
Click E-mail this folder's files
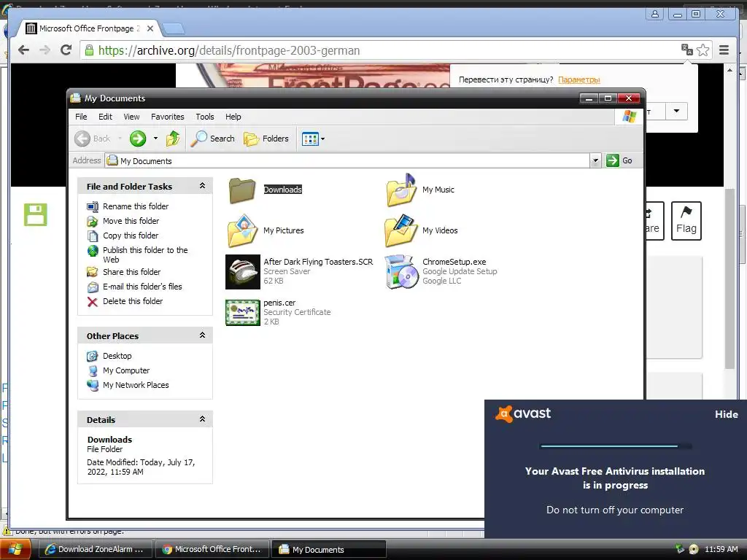(142, 287)
